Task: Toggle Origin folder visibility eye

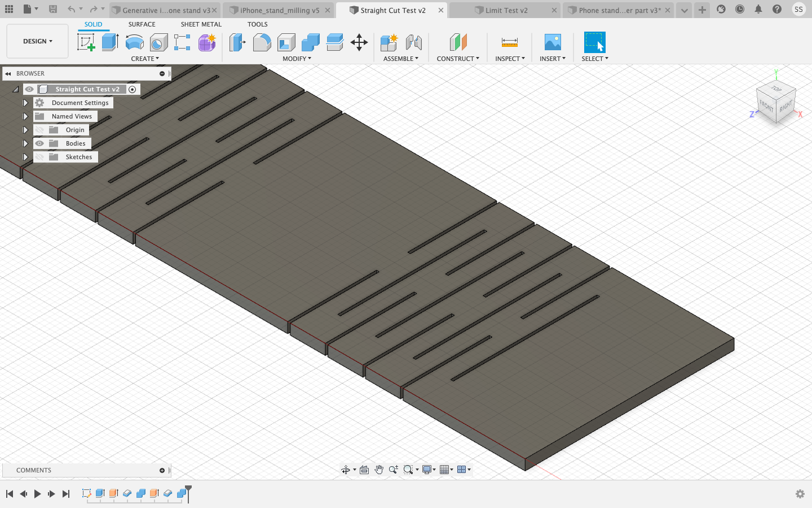Action: [39, 130]
